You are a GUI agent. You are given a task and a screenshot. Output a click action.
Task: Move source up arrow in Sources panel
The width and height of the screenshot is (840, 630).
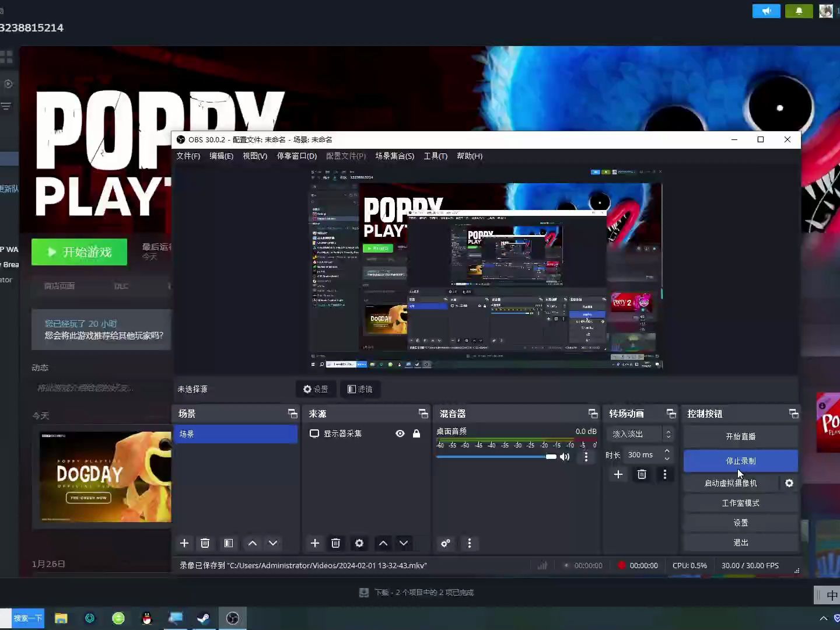click(x=383, y=543)
